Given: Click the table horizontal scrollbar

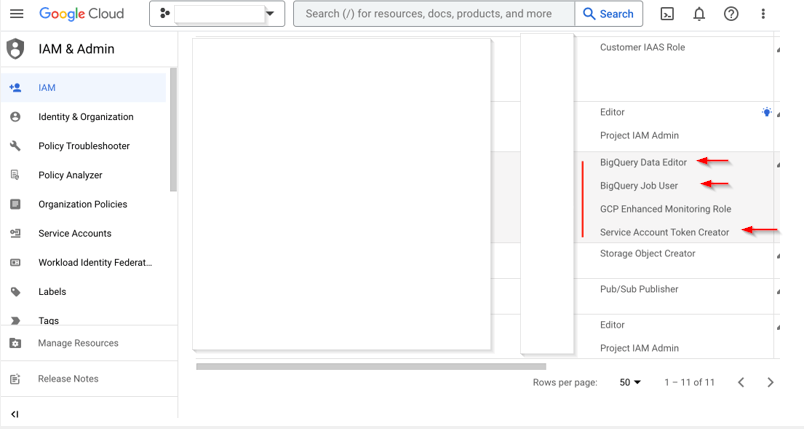Looking at the screenshot, I should coord(371,366).
